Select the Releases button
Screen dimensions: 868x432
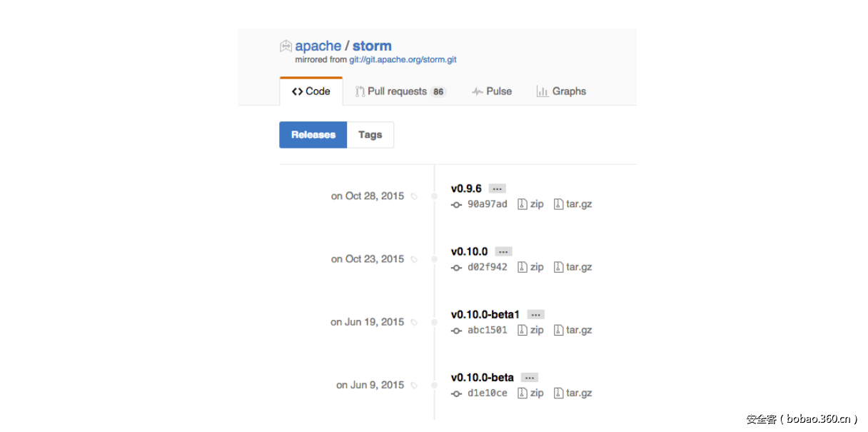313,134
